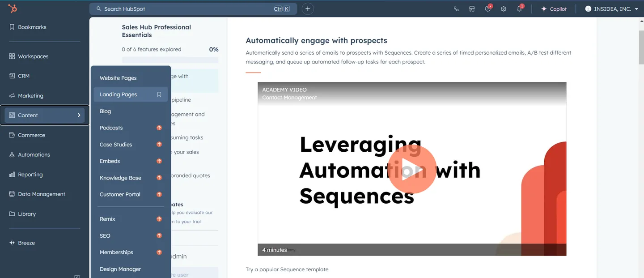Screen dimensions: 644x278
Task: Click the Data Management database icon
Action: pos(12,194)
